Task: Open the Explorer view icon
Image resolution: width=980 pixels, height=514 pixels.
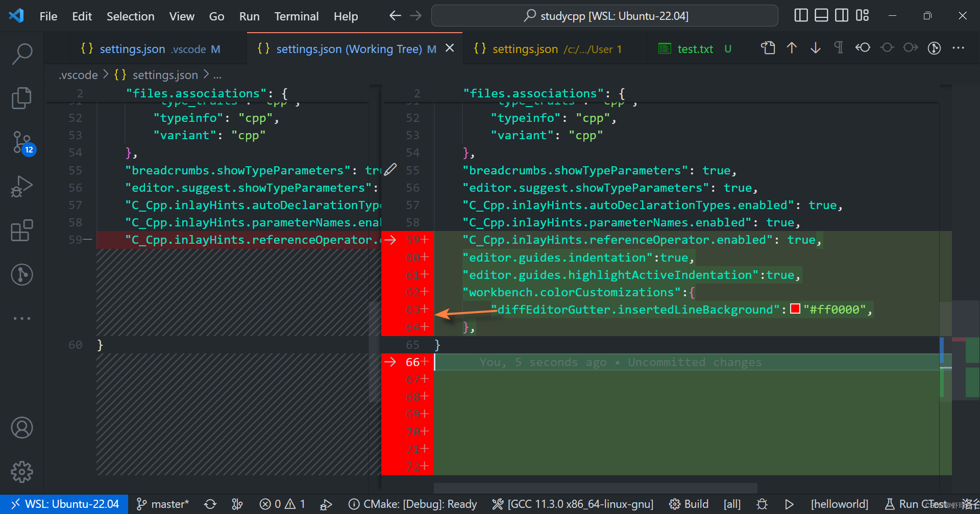Action: point(22,98)
